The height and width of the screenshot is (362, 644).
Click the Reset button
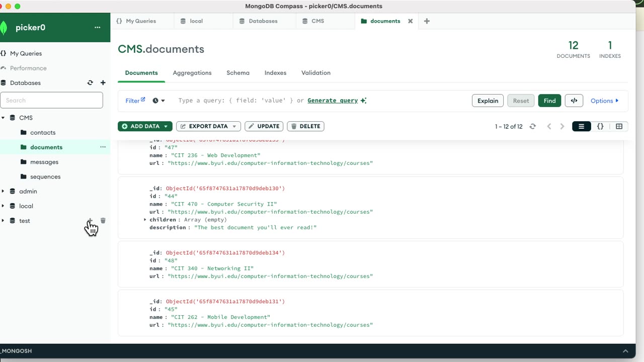[521, 101]
